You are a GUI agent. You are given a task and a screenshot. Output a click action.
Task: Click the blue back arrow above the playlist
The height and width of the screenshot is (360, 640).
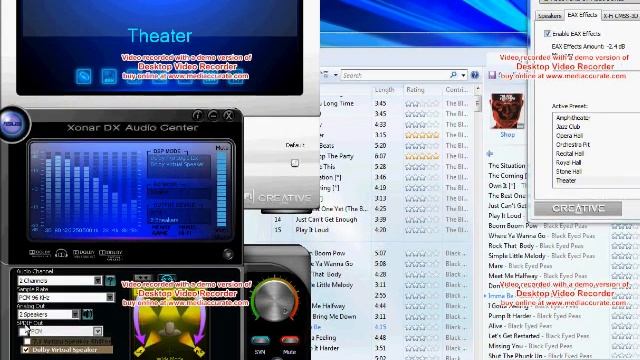click(x=490, y=153)
